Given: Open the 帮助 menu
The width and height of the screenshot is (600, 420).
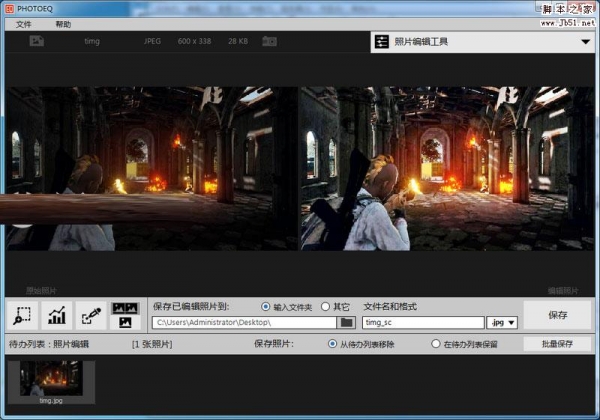Looking at the screenshot, I should pos(63,23).
